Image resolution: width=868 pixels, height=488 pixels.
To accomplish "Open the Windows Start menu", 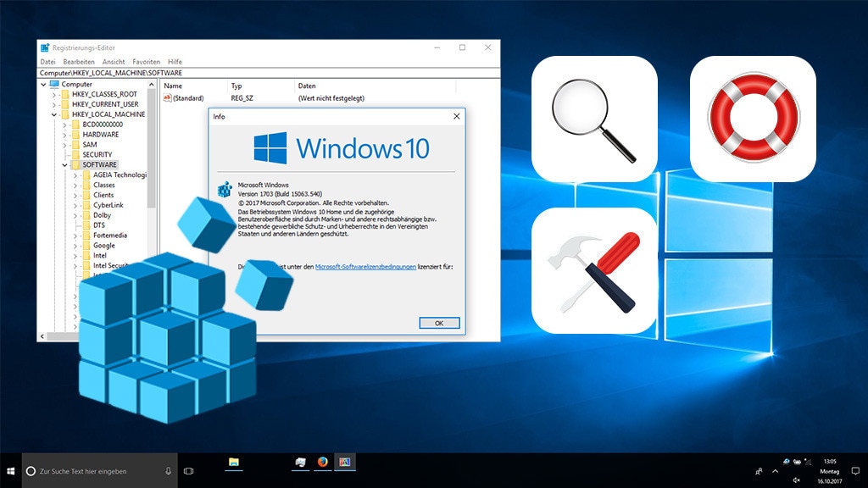I will pyautogui.click(x=10, y=471).
